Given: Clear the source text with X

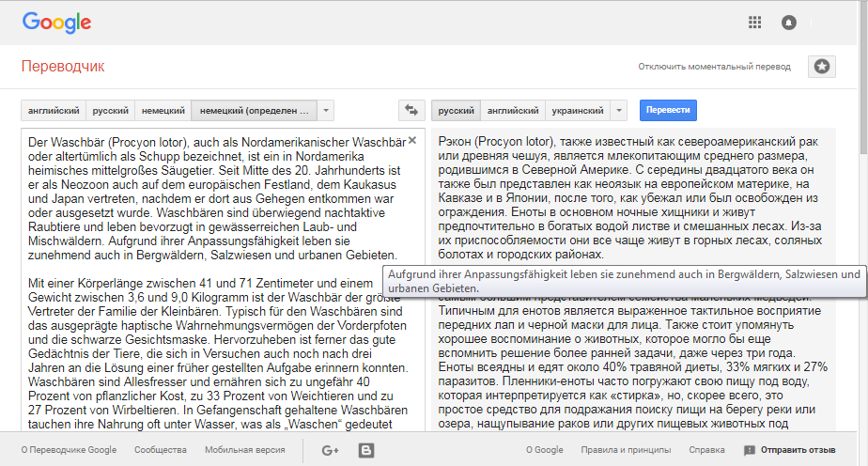Looking at the screenshot, I should click(412, 141).
